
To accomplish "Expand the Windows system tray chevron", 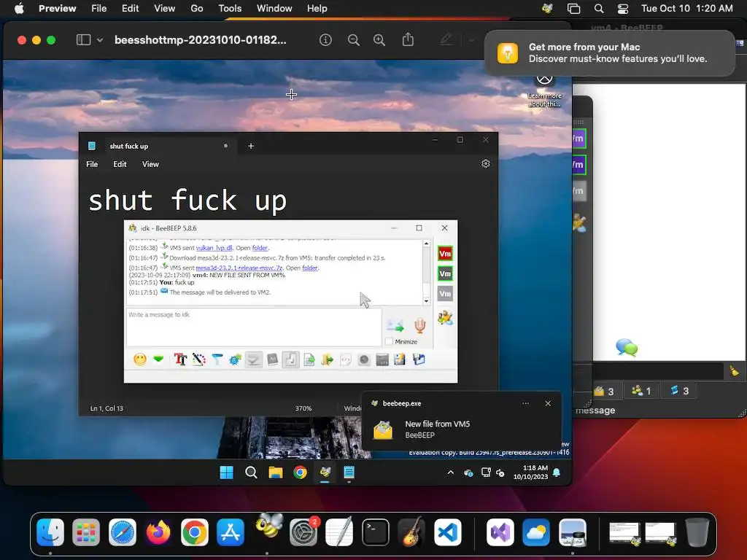I will click(450, 472).
